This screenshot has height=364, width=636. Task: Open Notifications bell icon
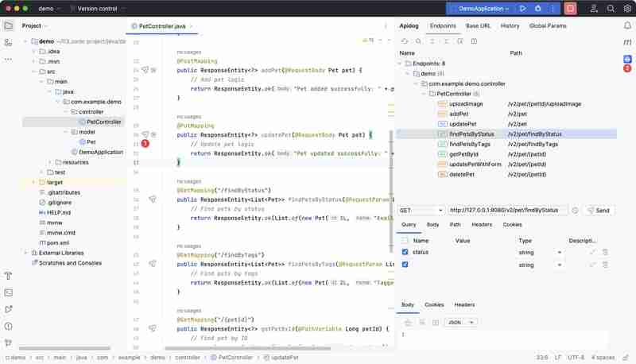coord(627,25)
